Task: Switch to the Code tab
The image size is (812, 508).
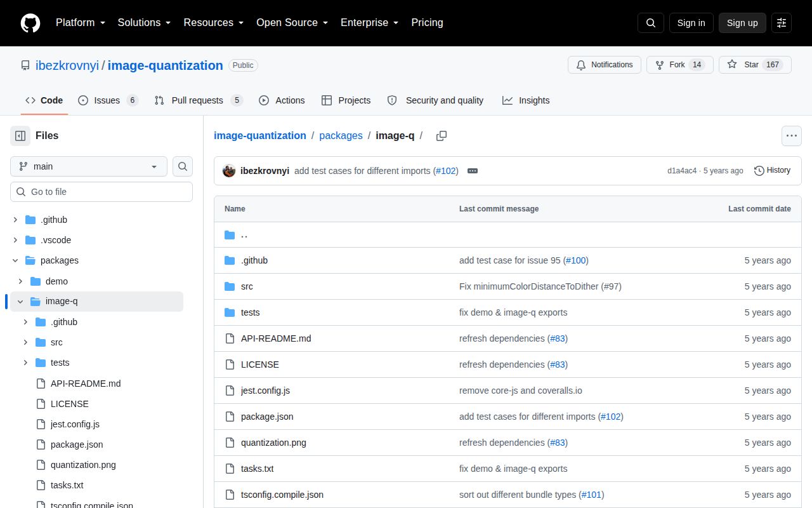Action: (44, 100)
